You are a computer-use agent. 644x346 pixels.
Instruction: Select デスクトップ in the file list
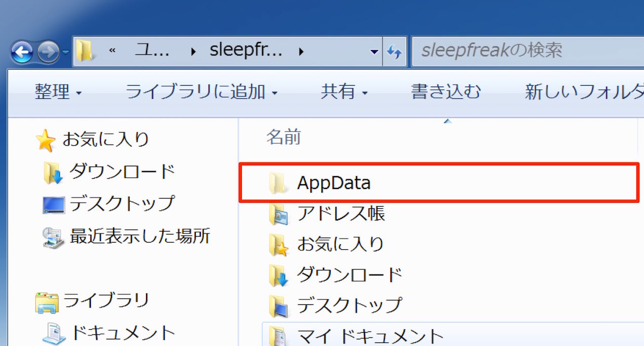[x=349, y=305]
